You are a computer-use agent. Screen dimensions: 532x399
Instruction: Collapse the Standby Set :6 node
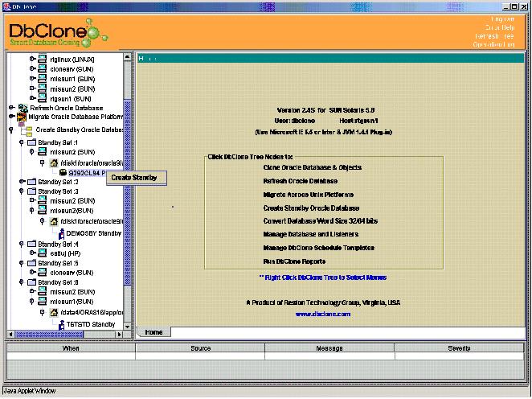pos(22,282)
